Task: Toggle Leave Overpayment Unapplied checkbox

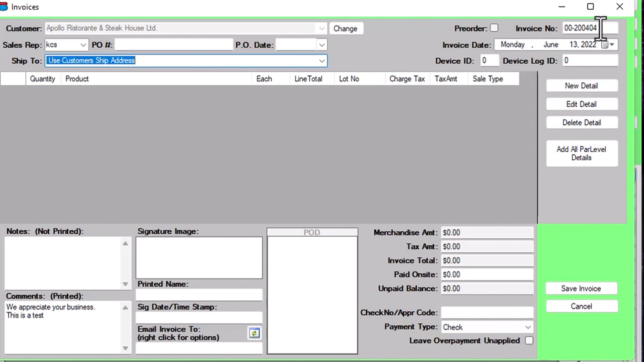Action: click(x=529, y=341)
